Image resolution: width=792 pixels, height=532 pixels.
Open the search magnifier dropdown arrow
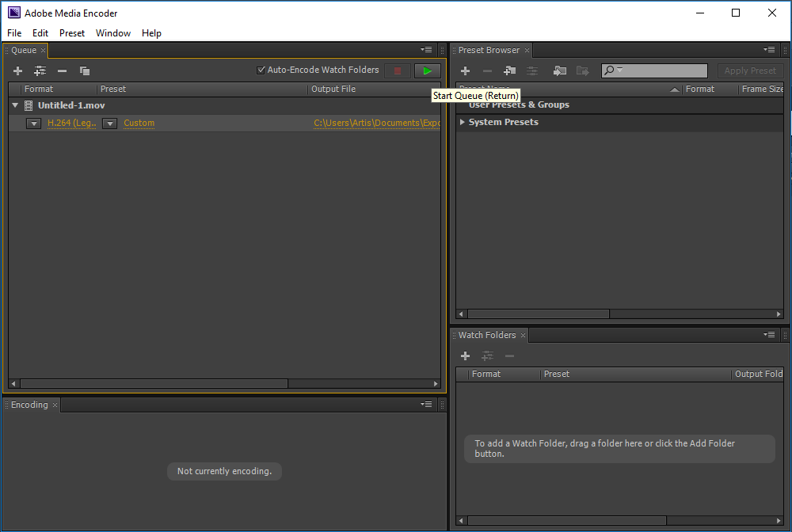pos(620,69)
